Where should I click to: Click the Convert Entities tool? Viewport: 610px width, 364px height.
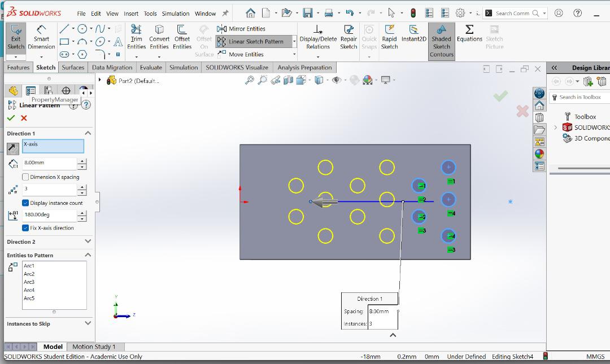159,38
